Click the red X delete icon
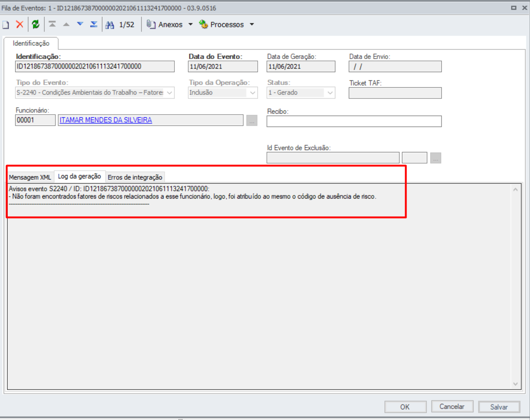Viewport: 530px width, 420px height. coord(19,24)
